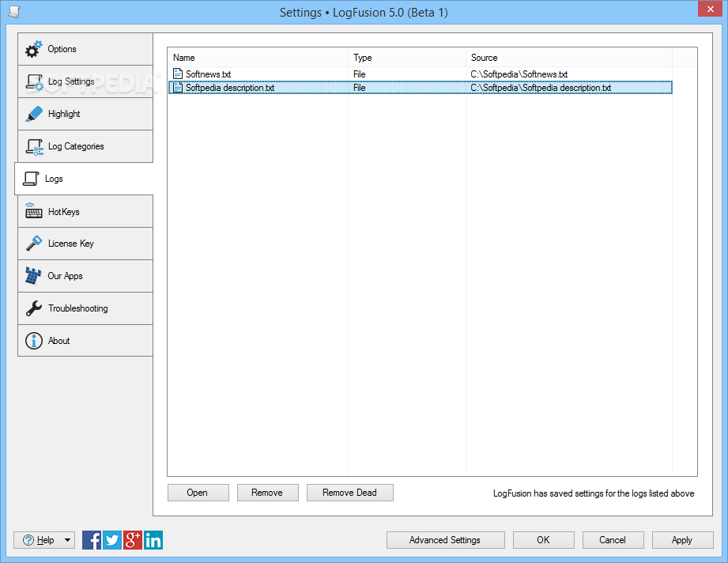
Task: Click the Remove Dead button
Action: (x=350, y=493)
